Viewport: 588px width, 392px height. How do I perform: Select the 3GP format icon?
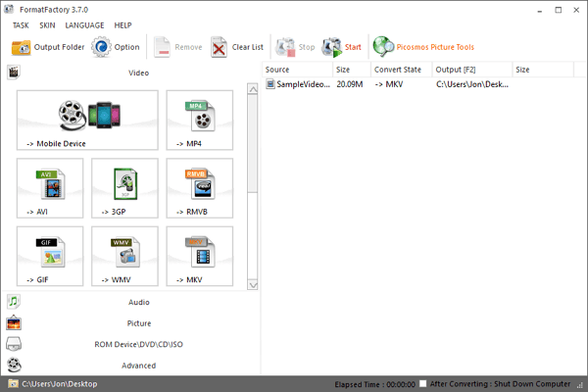124,187
